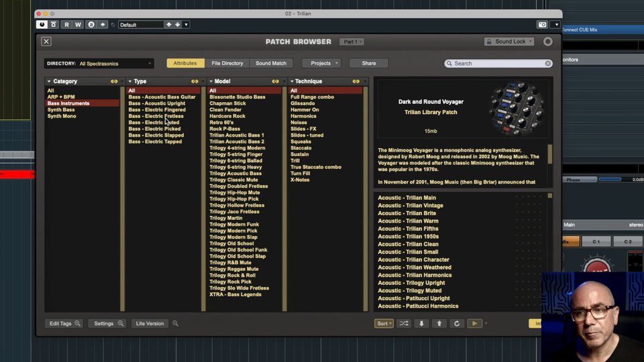
Task: Toggle the Category column link icon
Action: [114, 81]
